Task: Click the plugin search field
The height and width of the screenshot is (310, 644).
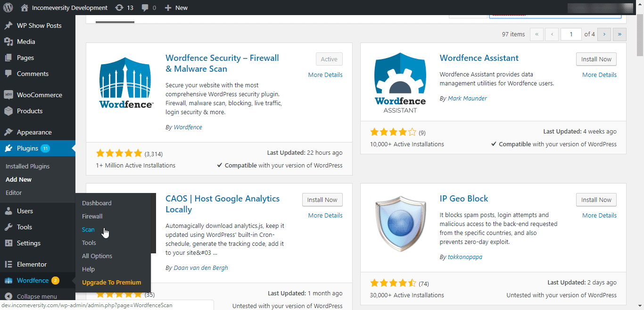Action: point(555,17)
